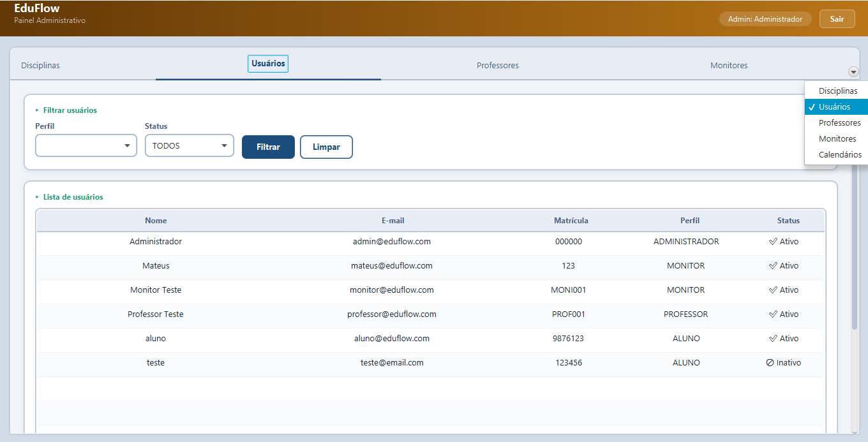Click the matrícula value 9876123
Image resolution: width=868 pixels, height=442 pixels.
[569, 339]
